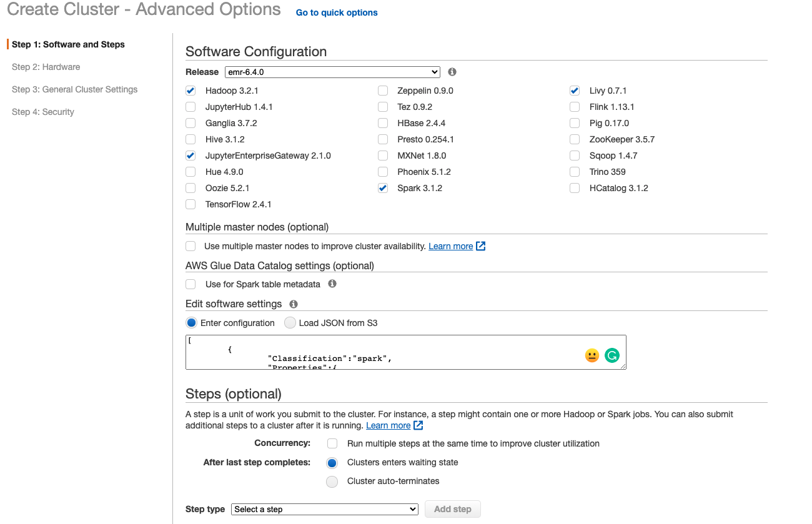
Task: Click the info icon beside Edit software settings
Action: 294,304
